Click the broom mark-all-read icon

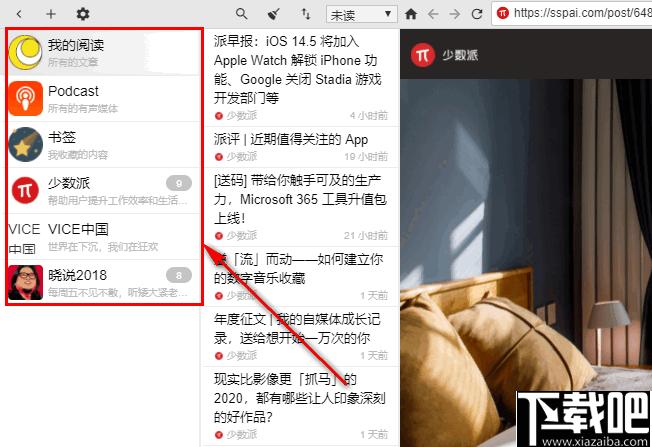(273, 14)
